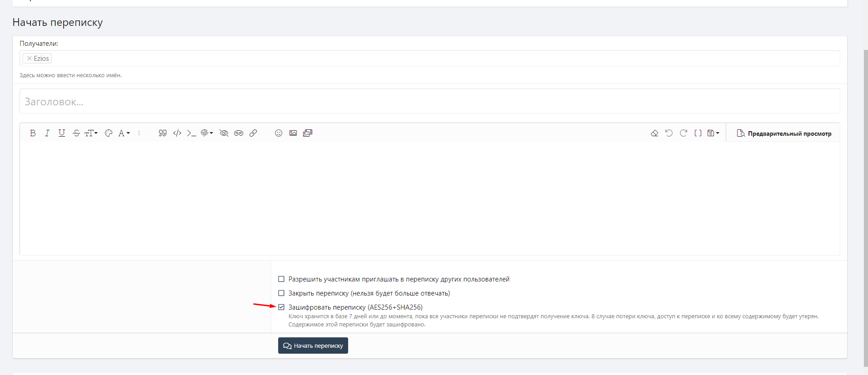868x375 pixels.
Task: Click Предварительный просмотр preview button
Action: [784, 133]
